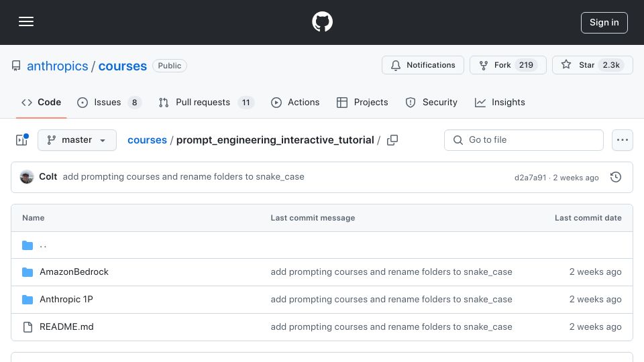644x362 pixels.
Task: Click the Issues count badge 8
Action: 134,102
